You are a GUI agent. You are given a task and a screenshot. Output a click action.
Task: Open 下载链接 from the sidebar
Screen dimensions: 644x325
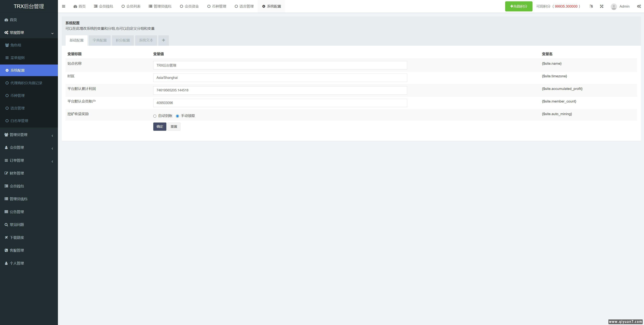pos(17,237)
